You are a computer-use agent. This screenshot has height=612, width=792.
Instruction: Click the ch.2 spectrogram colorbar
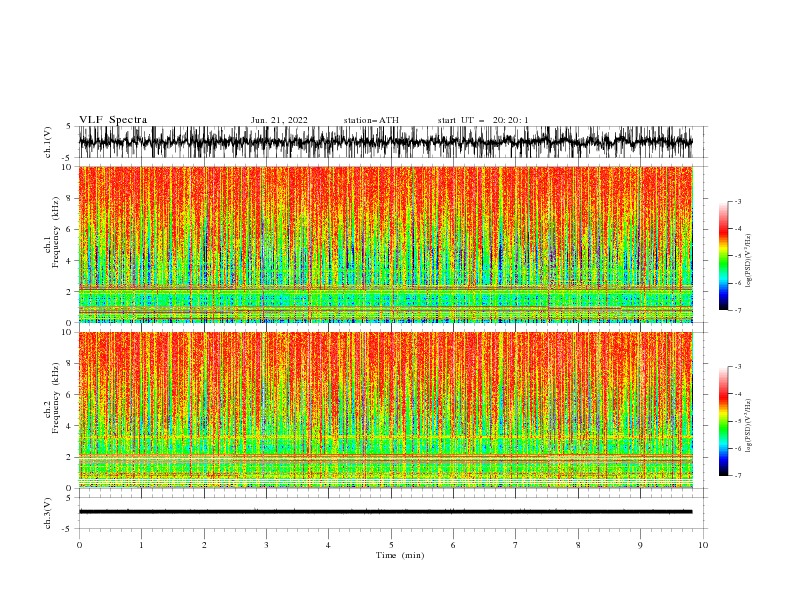point(723,421)
